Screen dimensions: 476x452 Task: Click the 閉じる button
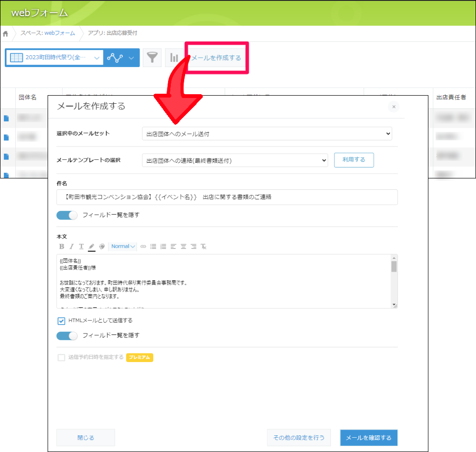(x=86, y=437)
